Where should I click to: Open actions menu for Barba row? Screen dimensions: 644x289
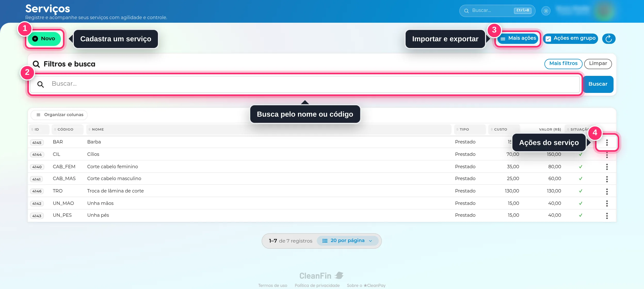point(607,142)
